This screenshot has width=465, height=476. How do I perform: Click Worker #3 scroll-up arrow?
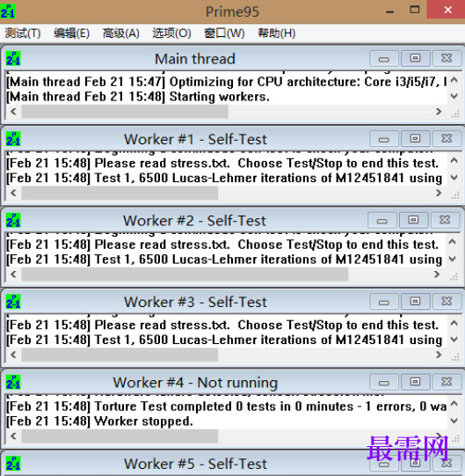454,323
